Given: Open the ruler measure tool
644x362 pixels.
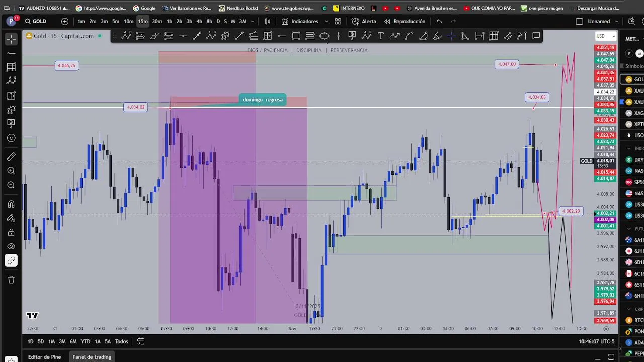Looking at the screenshot, I should [11, 157].
